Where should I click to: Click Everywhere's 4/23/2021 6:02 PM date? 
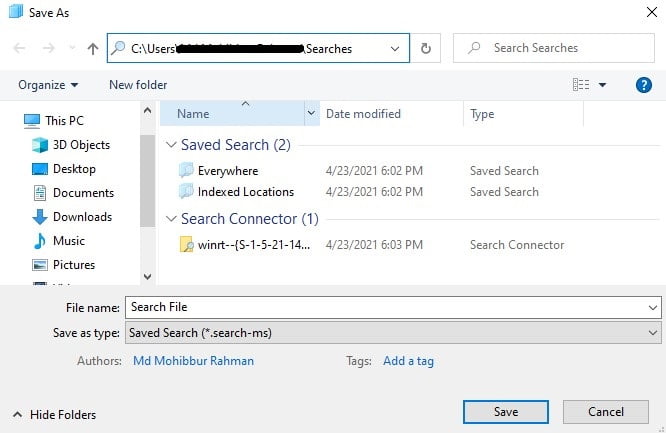[x=374, y=171]
